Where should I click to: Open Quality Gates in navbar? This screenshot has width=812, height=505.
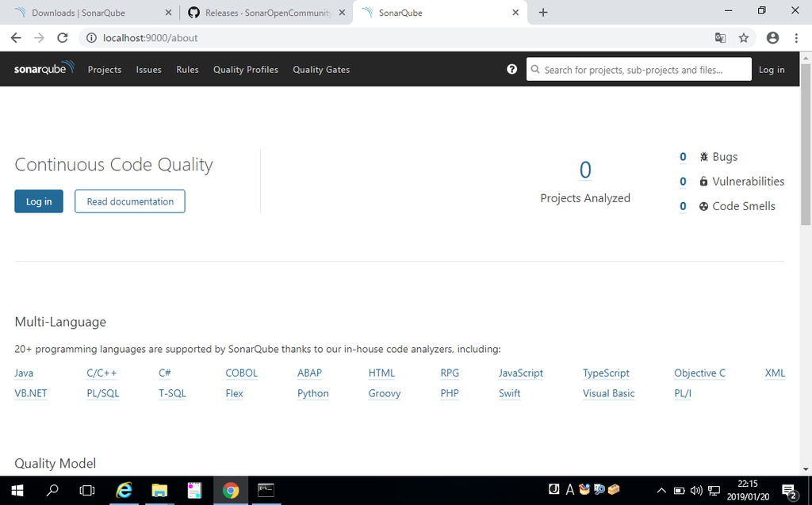(x=321, y=70)
